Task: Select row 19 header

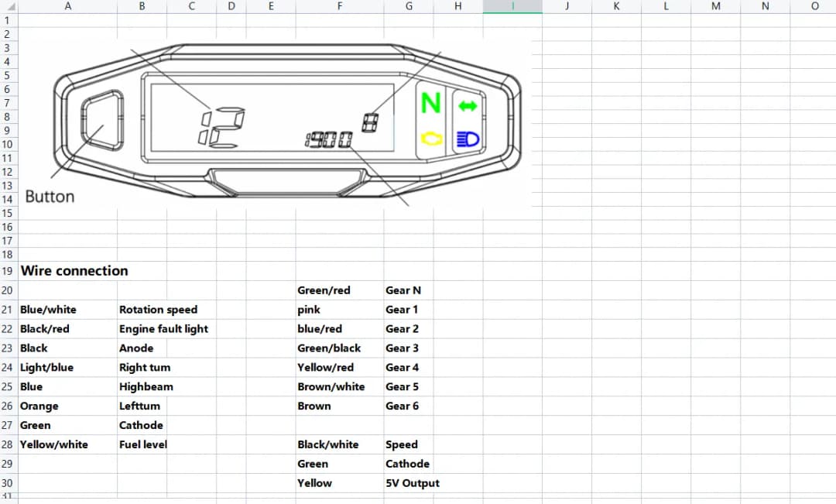Action: click(8, 271)
